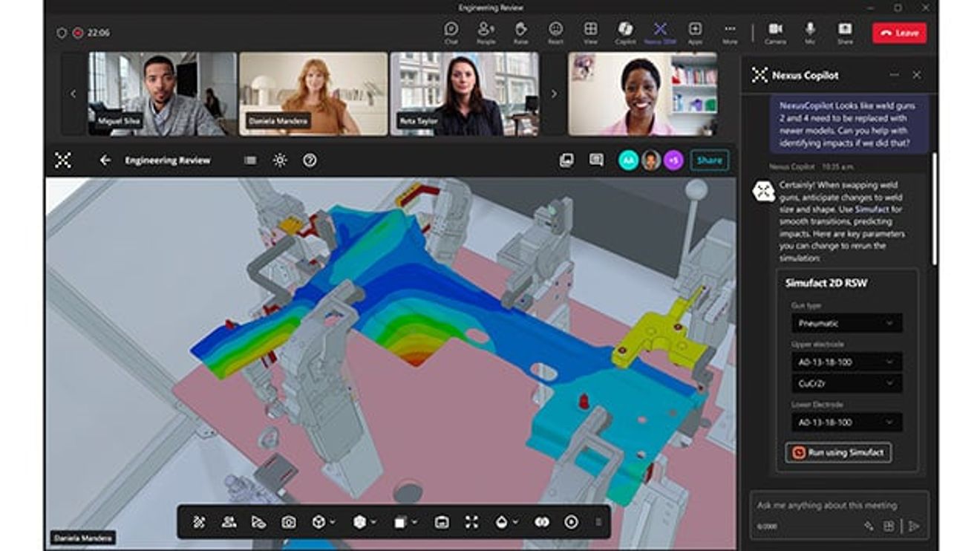Click the +5 additional collaborators badge
980x551 pixels.
(673, 160)
